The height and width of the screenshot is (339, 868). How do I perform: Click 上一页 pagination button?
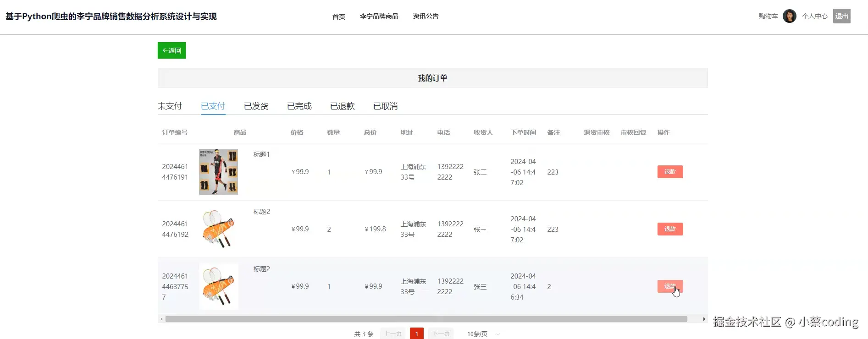pyautogui.click(x=393, y=334)
